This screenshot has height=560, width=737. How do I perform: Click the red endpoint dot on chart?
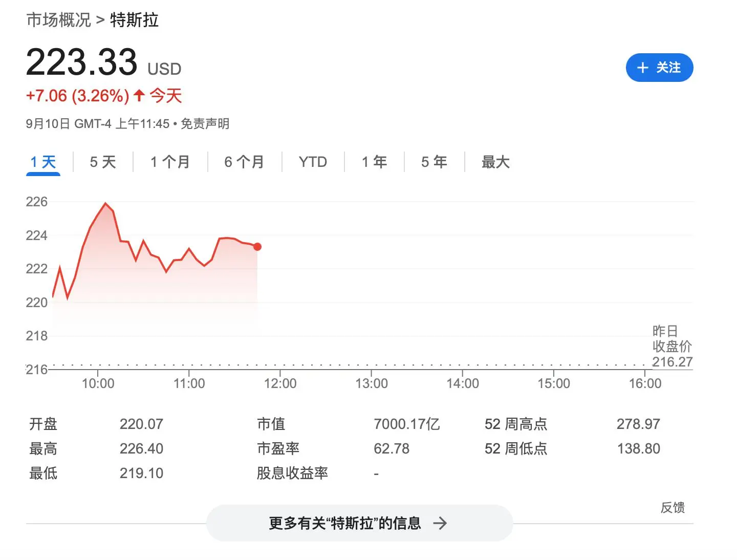[257, 247]
